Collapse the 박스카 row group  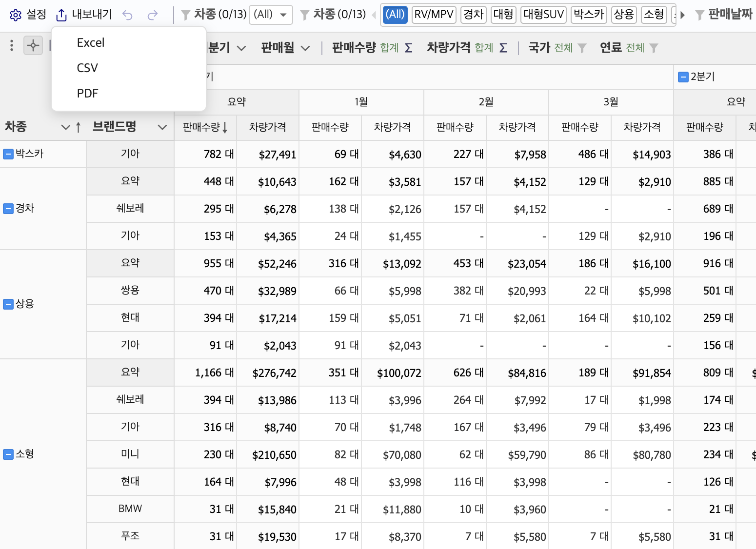click(8, 155)
